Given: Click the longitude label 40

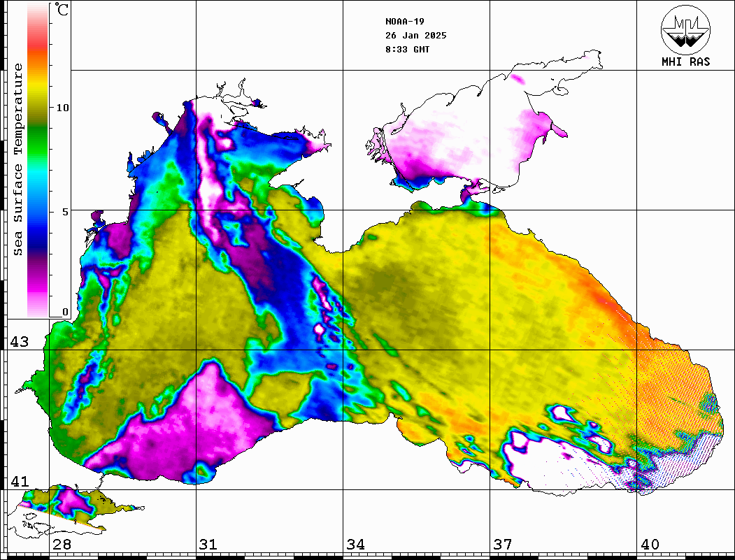Looking at the screenshot, I should point(650,545).
